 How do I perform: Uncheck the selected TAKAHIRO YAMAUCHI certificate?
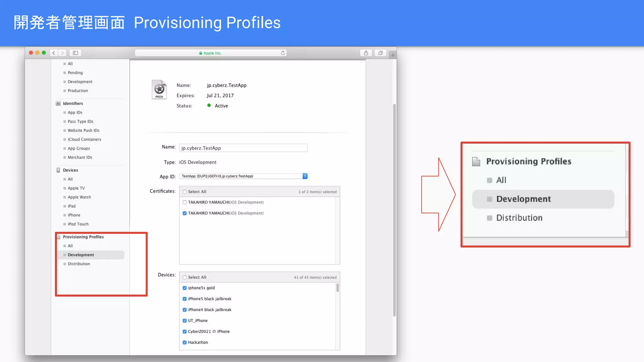click(185, 213)
